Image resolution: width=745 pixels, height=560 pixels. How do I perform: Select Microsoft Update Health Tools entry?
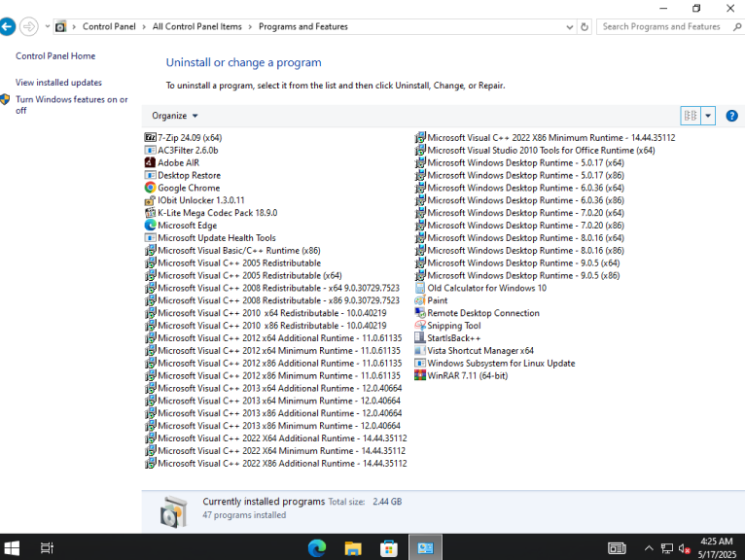[x=210, y=238]
